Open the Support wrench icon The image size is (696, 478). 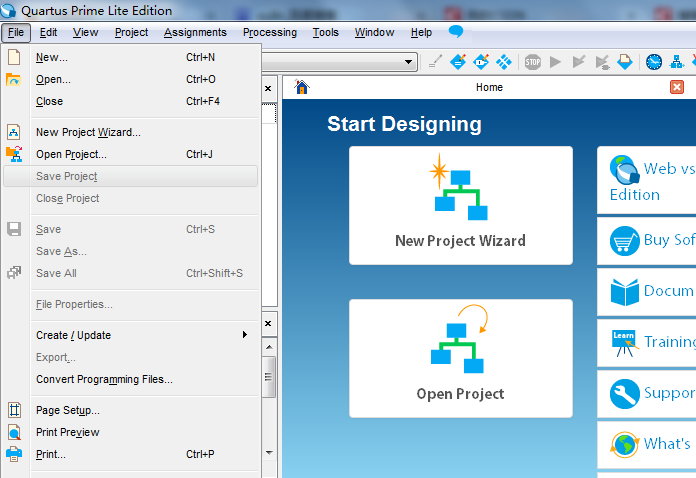(x=625, y=394)
